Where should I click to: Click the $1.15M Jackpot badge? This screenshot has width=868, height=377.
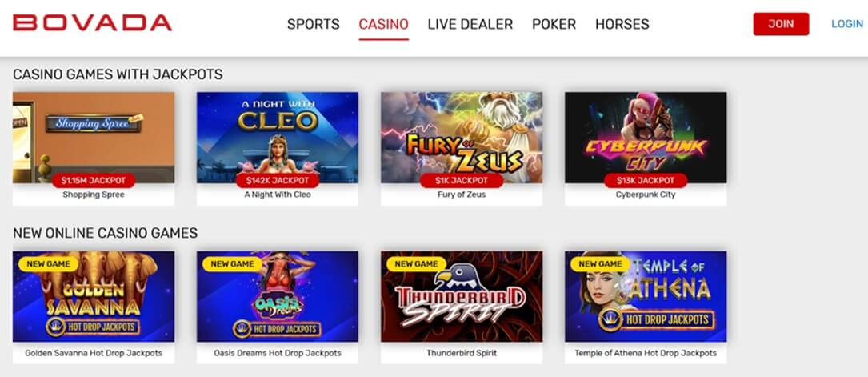[x=94, y=180]
